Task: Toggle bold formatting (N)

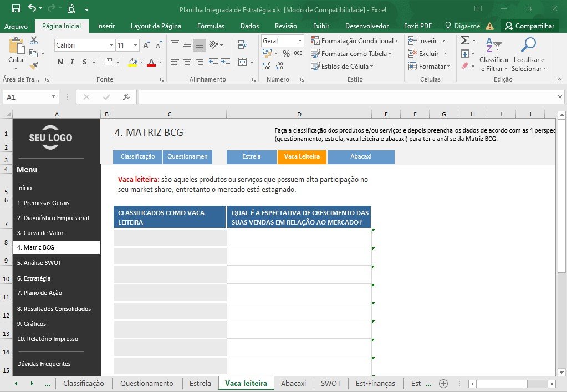Action: coord(60,62)
